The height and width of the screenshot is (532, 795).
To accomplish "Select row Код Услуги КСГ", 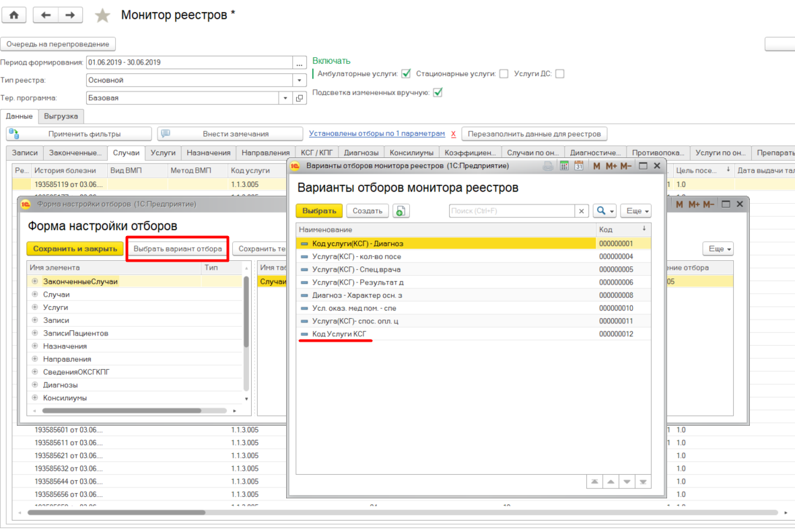I will tap(339, 334).
